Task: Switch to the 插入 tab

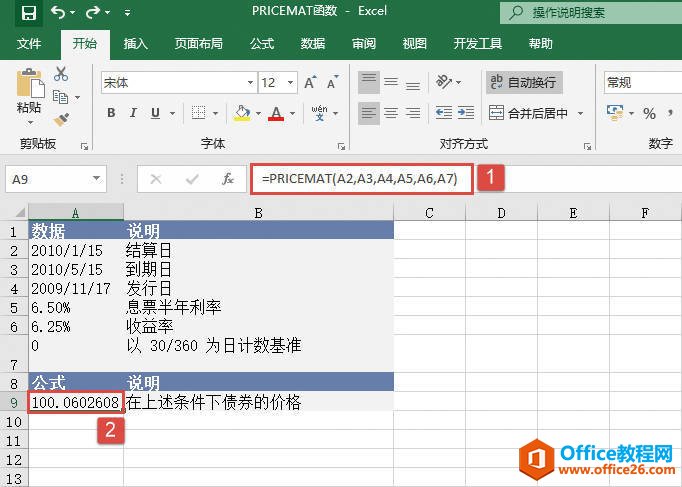Action: (x=136, y=43)
